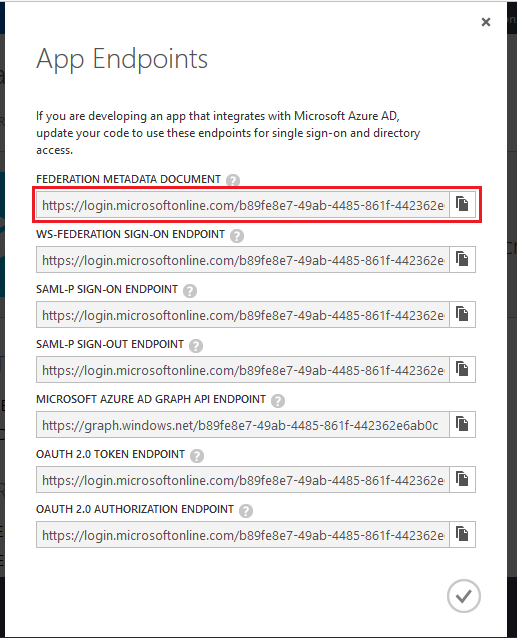Click the SAML-P SIGN-OUT ENDPOINT label
The height and width of the screenshot is (638, 518).
click(x=110, y=344)
